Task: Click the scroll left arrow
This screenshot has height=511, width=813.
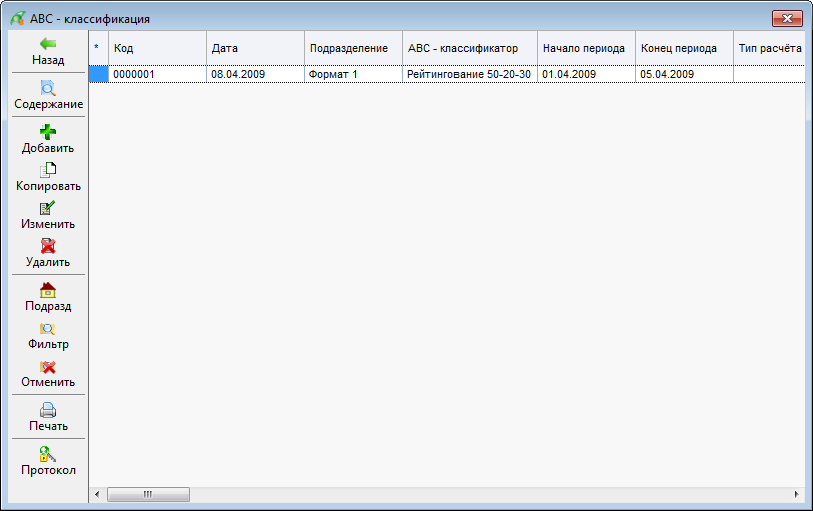Action: point(97,494)
